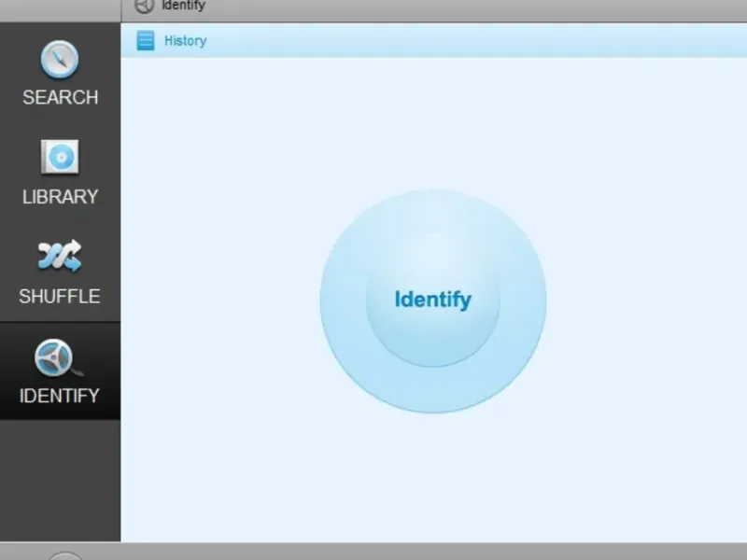This screenshot has width=747, height=560.
Task: Click the Library disc icon
Action: [x=60, y=157]
